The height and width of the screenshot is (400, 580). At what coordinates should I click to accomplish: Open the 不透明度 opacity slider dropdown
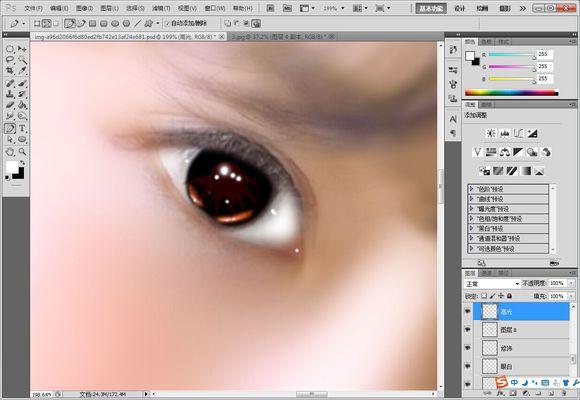point(571,283)
